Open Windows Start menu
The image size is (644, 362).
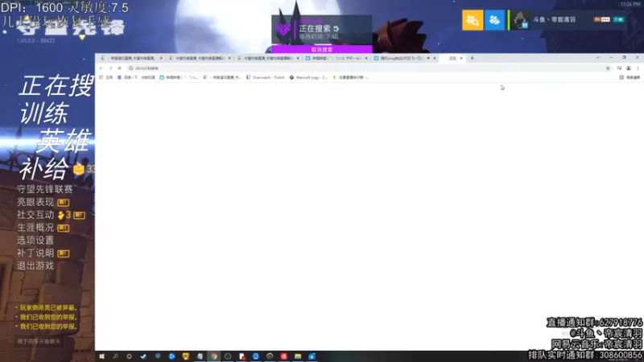tap(101, 356)
